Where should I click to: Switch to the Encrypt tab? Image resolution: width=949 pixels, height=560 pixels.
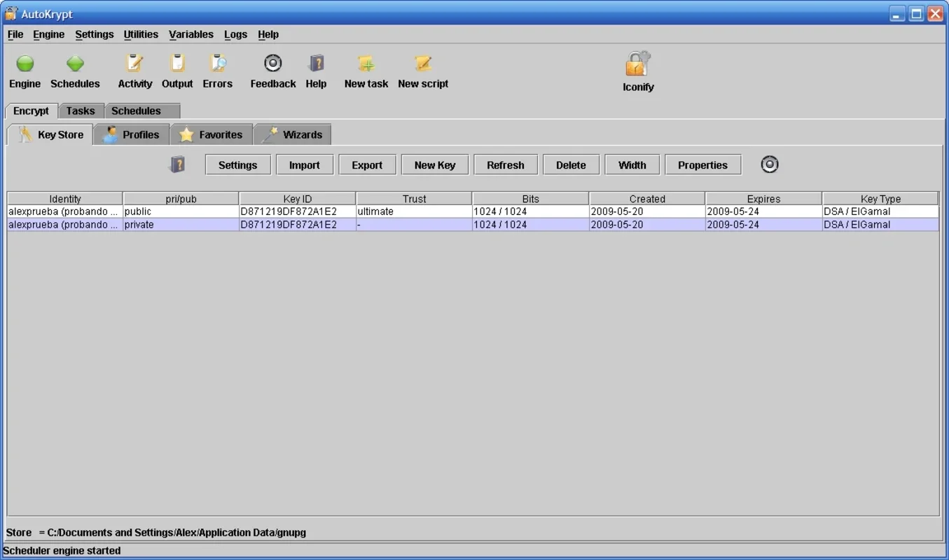pyautogui.click(x=32, y=111)
